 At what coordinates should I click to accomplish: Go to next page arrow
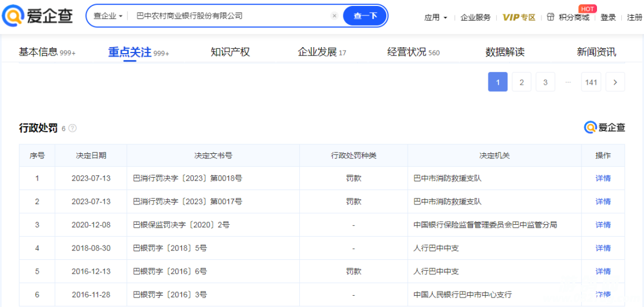click(615, 82)
